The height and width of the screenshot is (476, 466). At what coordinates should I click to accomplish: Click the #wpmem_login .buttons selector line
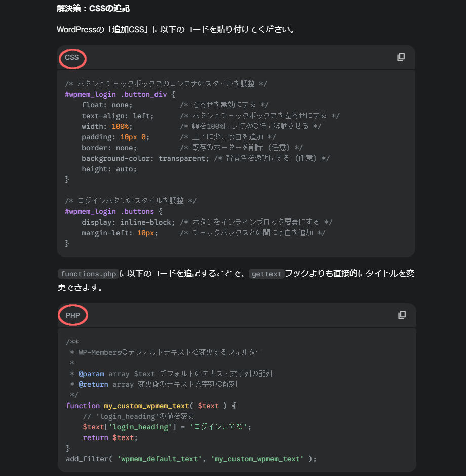(113, 211)
